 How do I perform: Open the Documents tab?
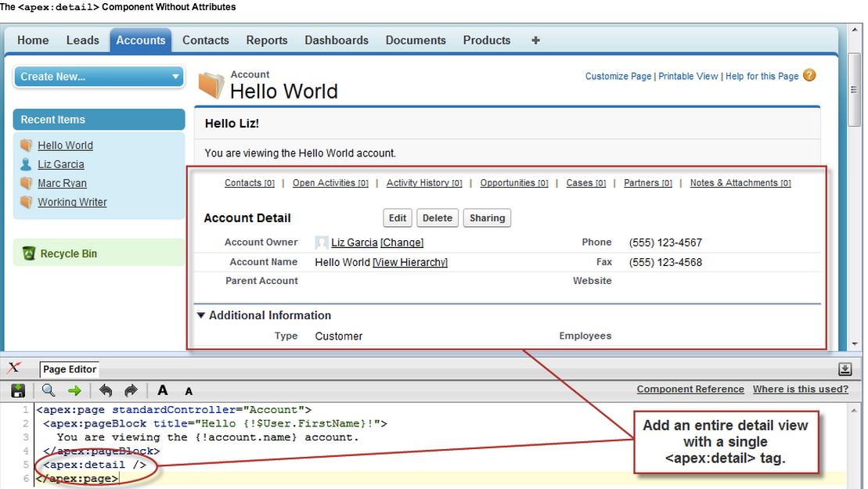pos(416,41)
